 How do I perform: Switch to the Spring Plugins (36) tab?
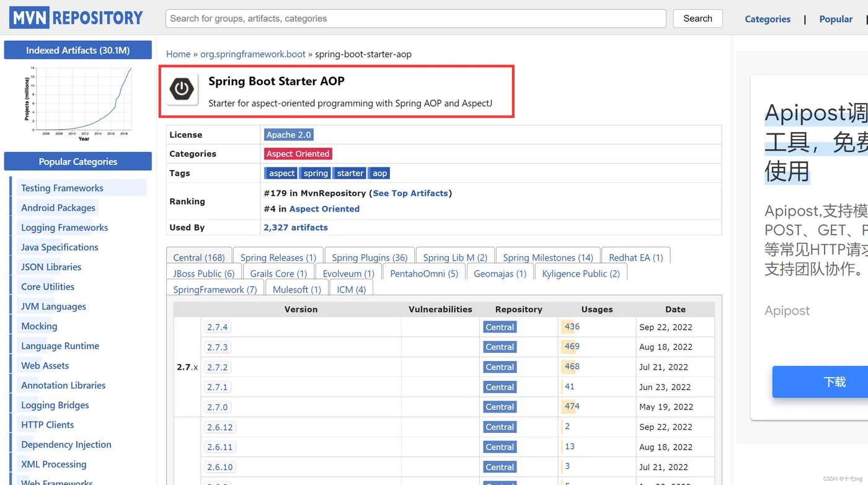(370, 257)
